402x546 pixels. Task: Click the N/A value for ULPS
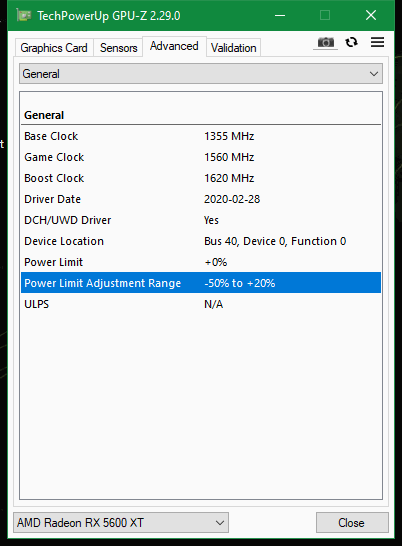(214, 304)
